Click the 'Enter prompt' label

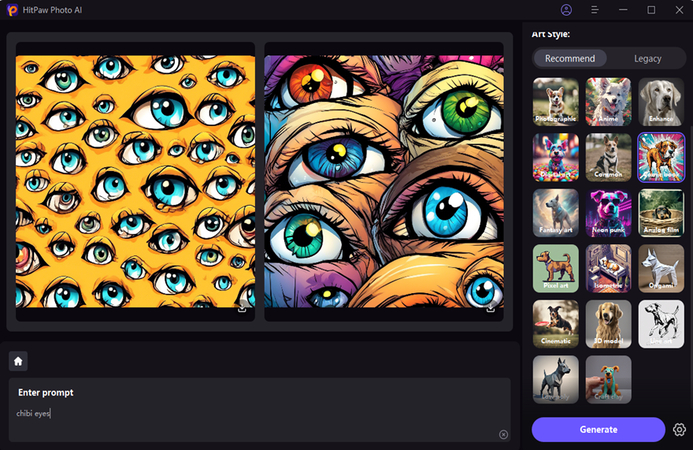click(46, 393)
